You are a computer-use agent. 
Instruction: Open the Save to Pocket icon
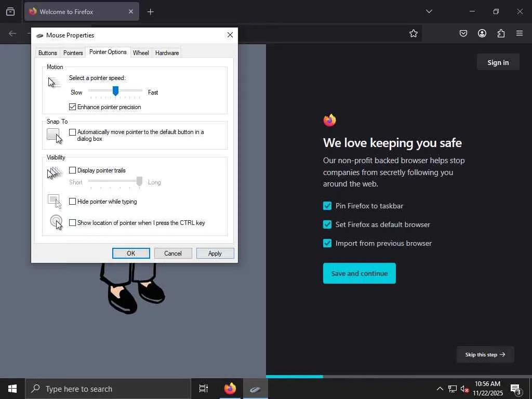463,33
